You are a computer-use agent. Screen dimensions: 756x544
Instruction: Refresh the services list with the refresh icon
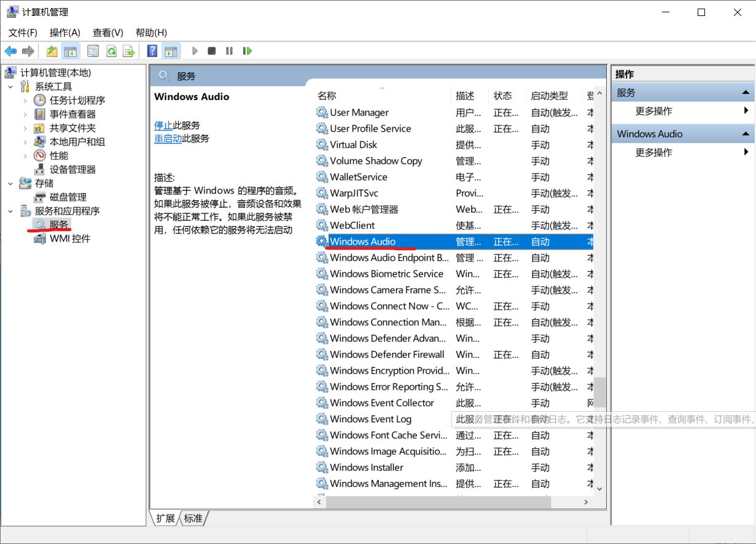(111, 50)
